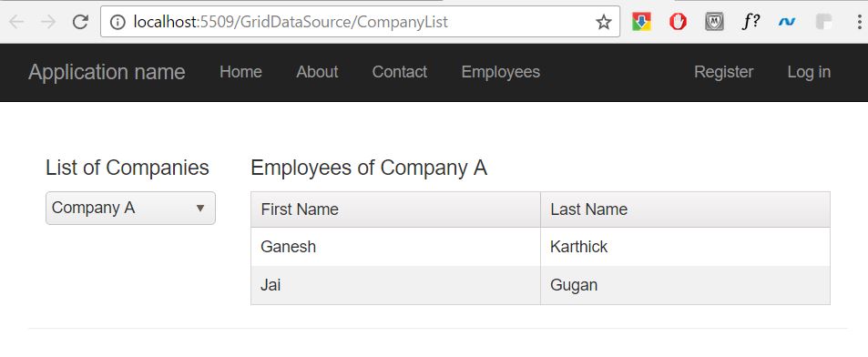Open the Chrome three-dot menu
This screenshot has width=868, height=357.
859,22
